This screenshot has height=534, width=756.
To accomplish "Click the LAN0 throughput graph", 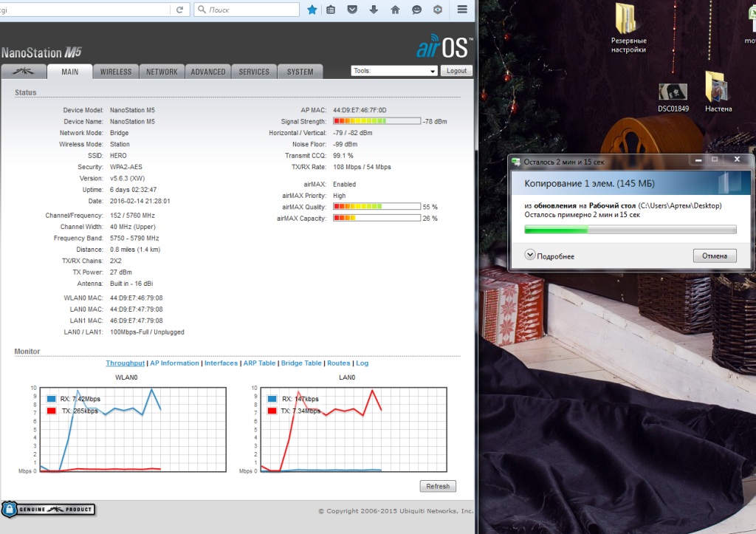I will click(354, 429).
